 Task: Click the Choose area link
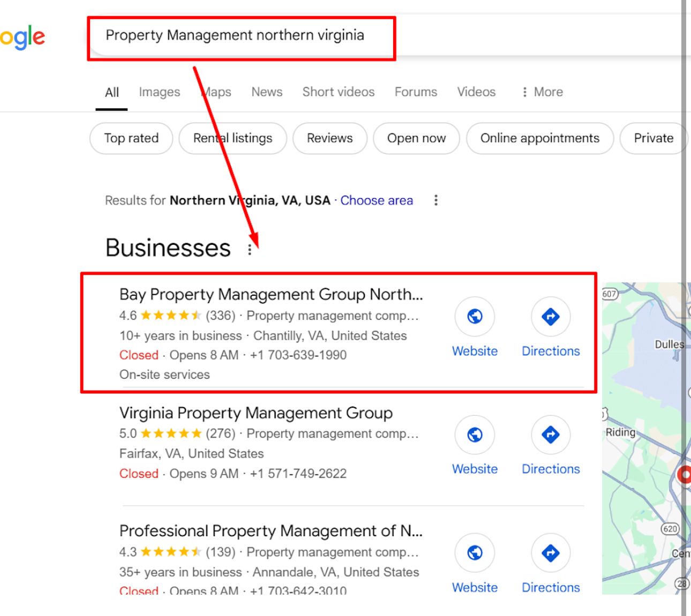(x=377, y=200)
